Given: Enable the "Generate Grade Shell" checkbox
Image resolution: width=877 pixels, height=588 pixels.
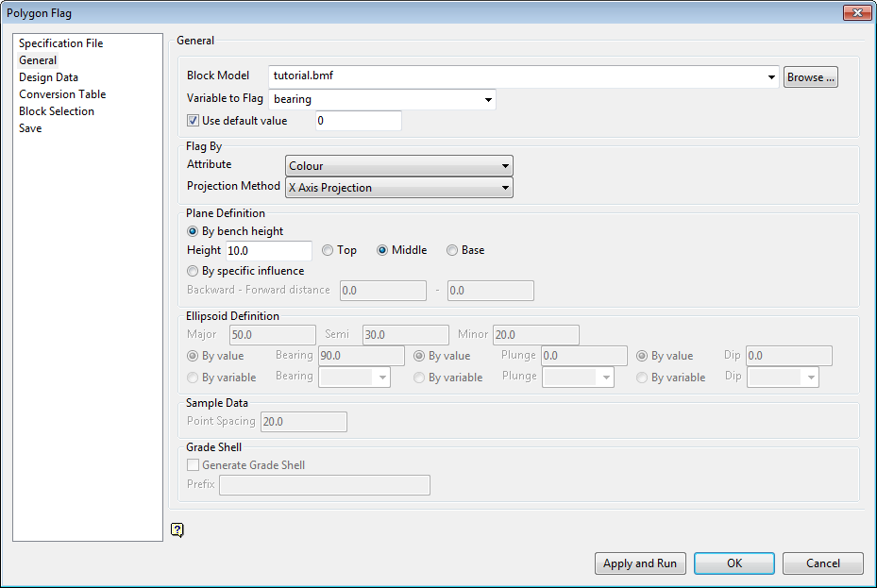Looking at the screenshot, I should [193, 464].
